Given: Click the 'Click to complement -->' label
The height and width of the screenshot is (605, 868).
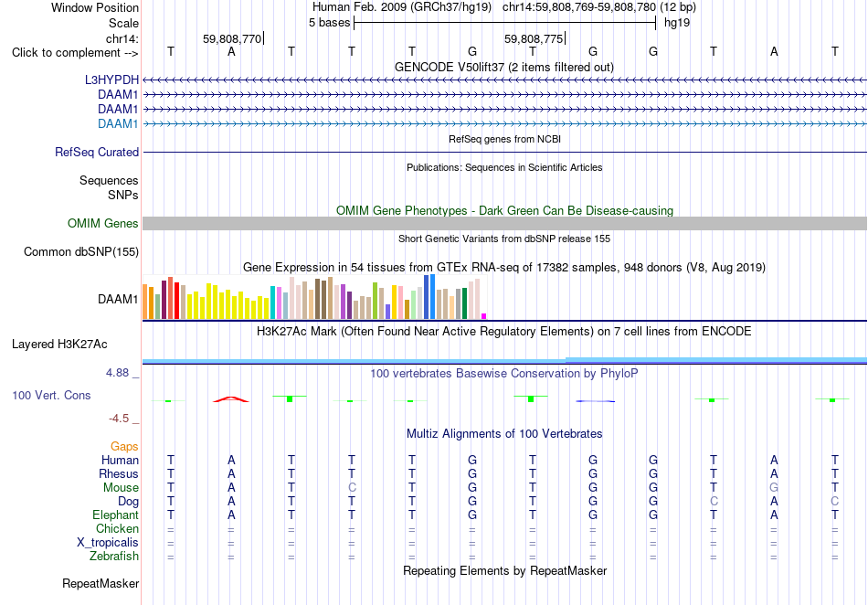Looking at the screenshot, I should [75, 53].
